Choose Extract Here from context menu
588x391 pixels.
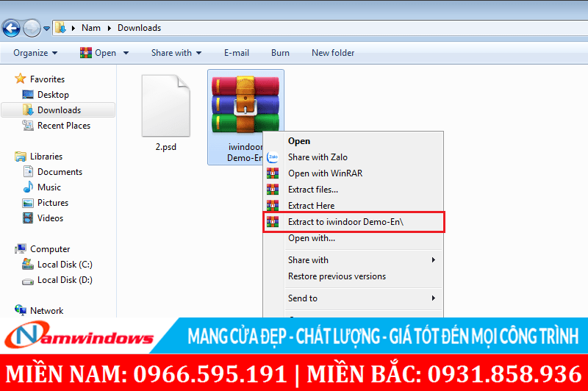click(311, 206)
